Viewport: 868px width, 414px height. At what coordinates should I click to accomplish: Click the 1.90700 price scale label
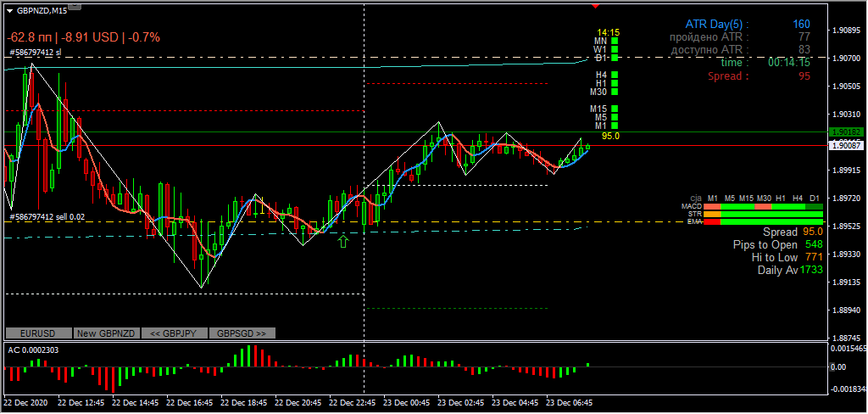pyautogui.click(x=848, y=58)
